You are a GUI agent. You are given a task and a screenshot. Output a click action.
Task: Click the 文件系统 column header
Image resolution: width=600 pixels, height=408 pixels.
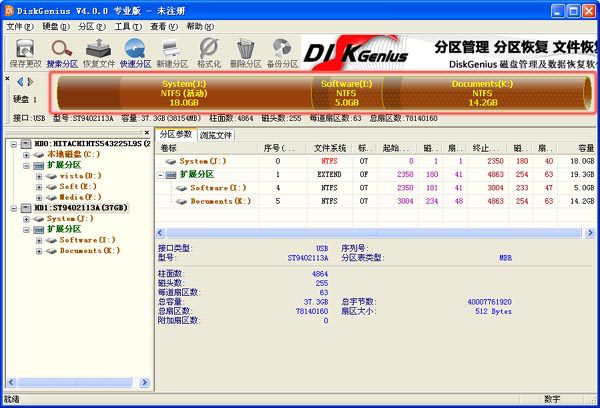[x=328, y=148]
